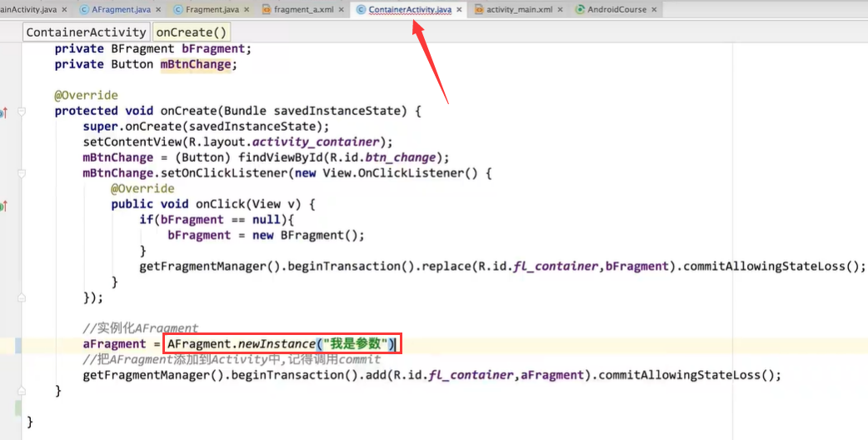
Task: Click the fragment_a.xml file icon
Action: [267, 9]
